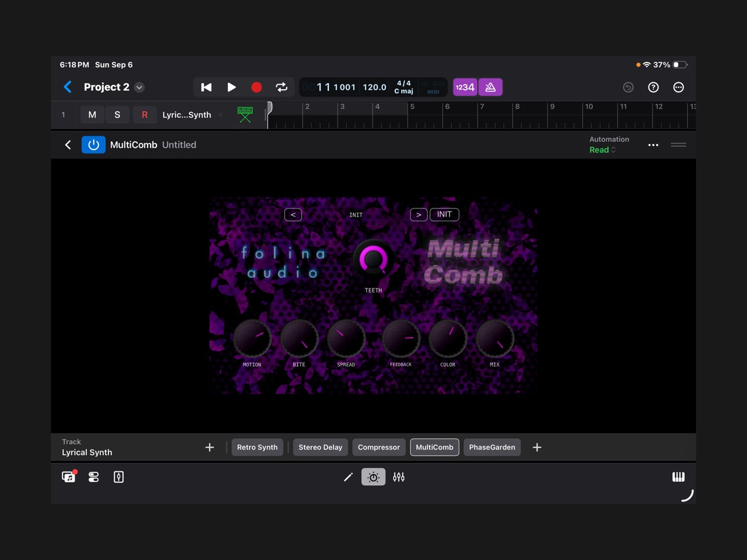The width and height of the screenshot is (747, 560).
Task: Switch to the Retro Synth plugin tab
Action: click(257, 448)
